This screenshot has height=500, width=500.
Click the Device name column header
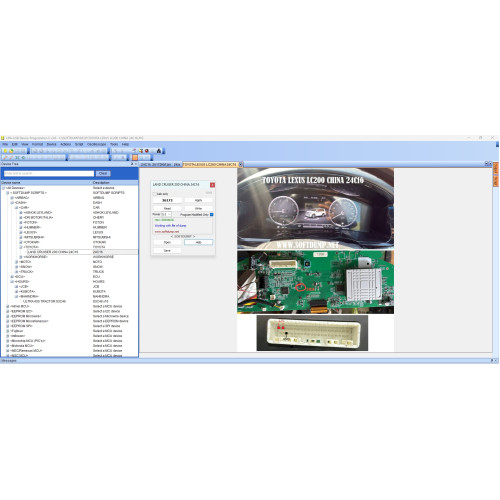coord(45,183)
